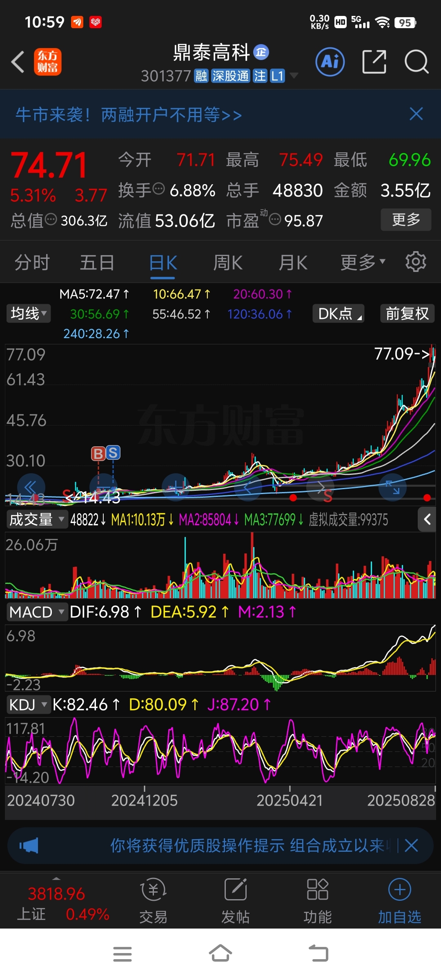Expand the 成交量 indicator dropdown
The width and height of the screenshot is (441, 980).
click(x=37, y=519)
